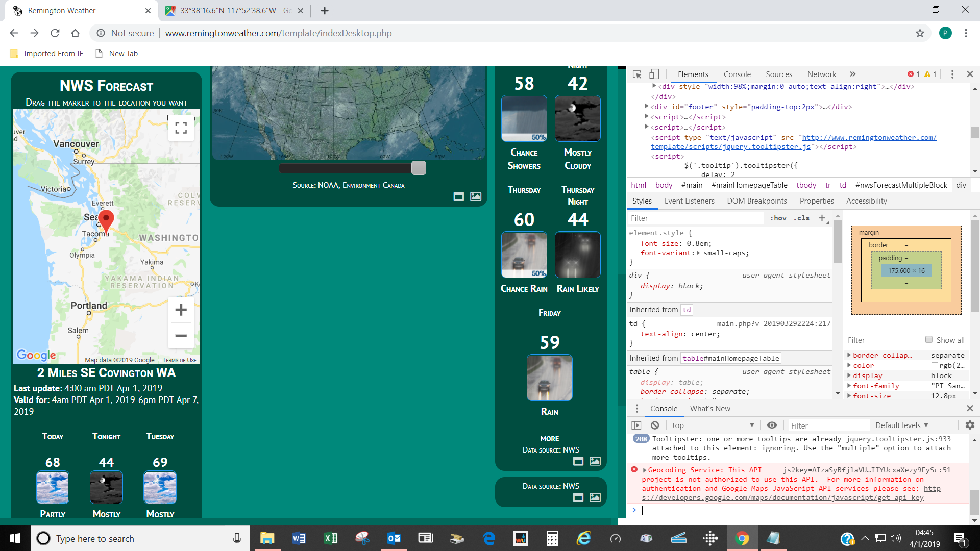Clear the console with the ban icon
Viewport: 980px width, 551px height.
point(655,425)
